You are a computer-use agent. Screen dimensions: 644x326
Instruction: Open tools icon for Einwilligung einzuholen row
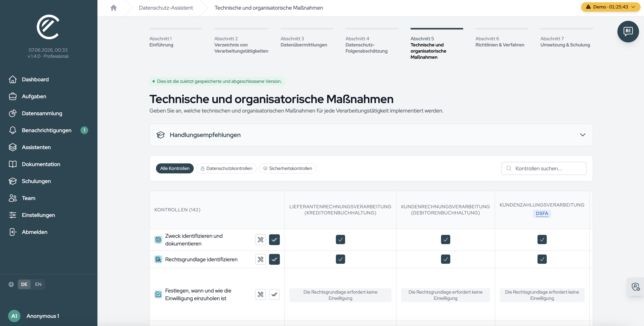click(261, 294)
